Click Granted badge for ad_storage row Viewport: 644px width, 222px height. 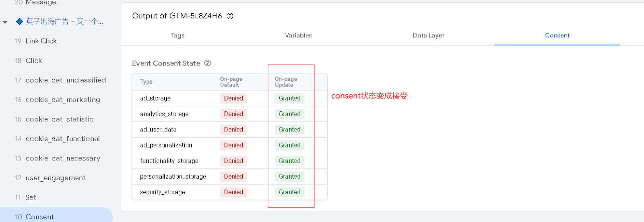click(289, 99)
